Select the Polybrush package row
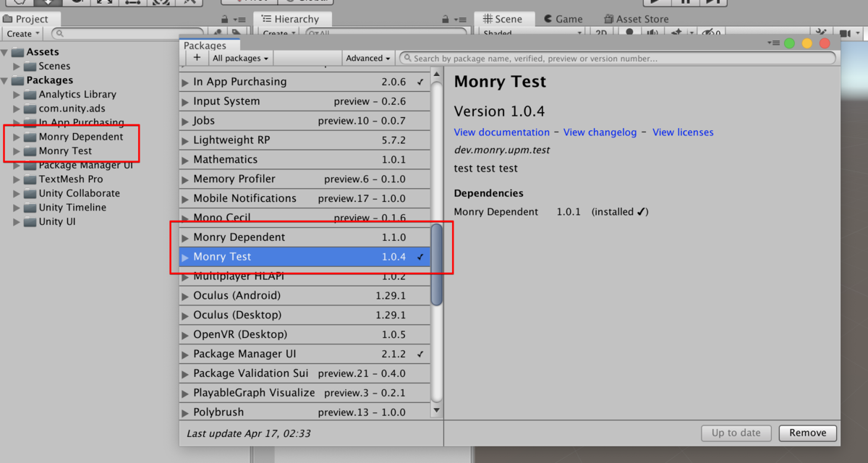This screenshot has width=868, height=463. point(305,412)
